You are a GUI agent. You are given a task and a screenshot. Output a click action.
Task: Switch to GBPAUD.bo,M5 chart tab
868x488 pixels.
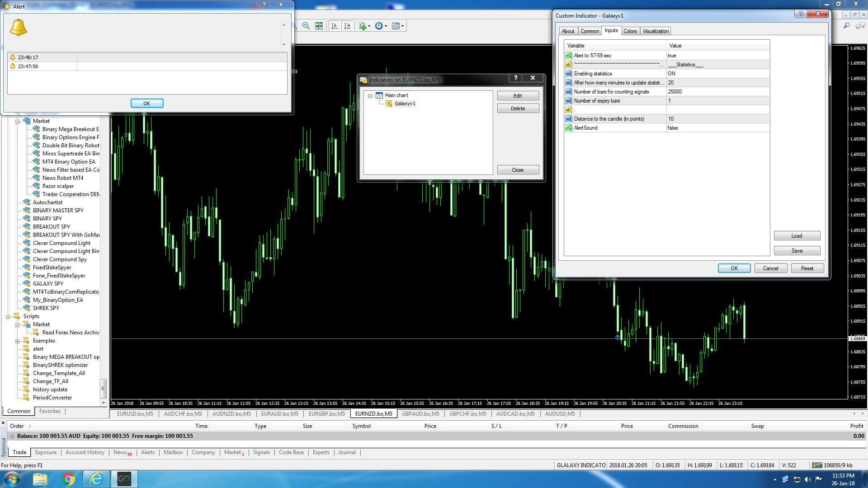tap(420, 414)
